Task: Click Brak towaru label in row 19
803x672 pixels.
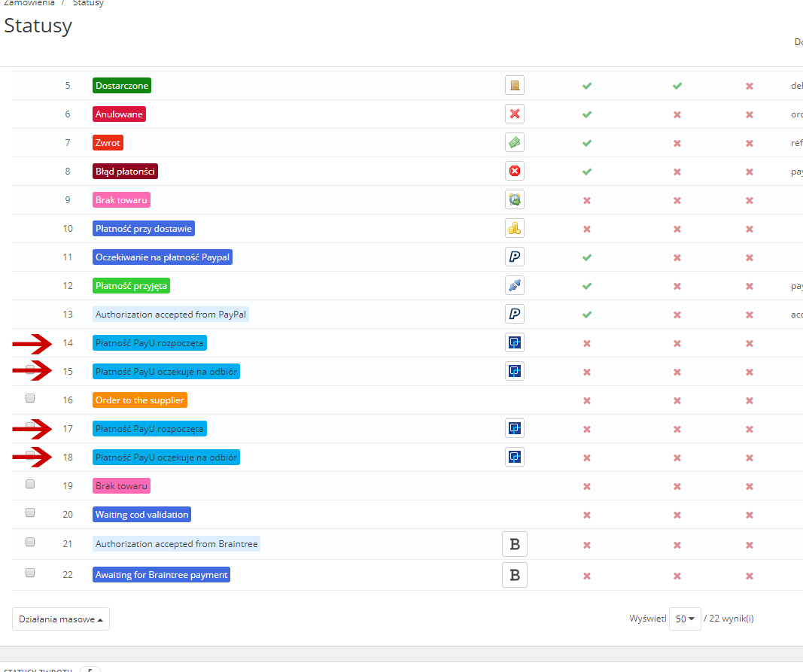Action: coord(121,486)
